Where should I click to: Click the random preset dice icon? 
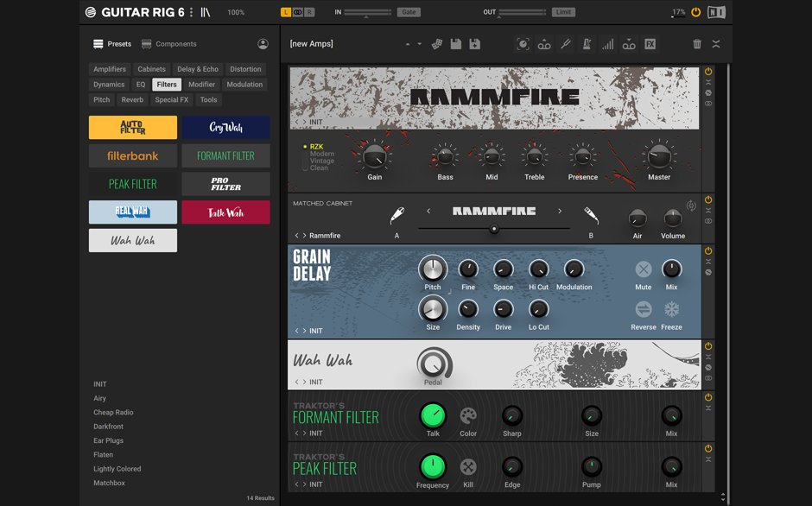[x=437, y=44]
